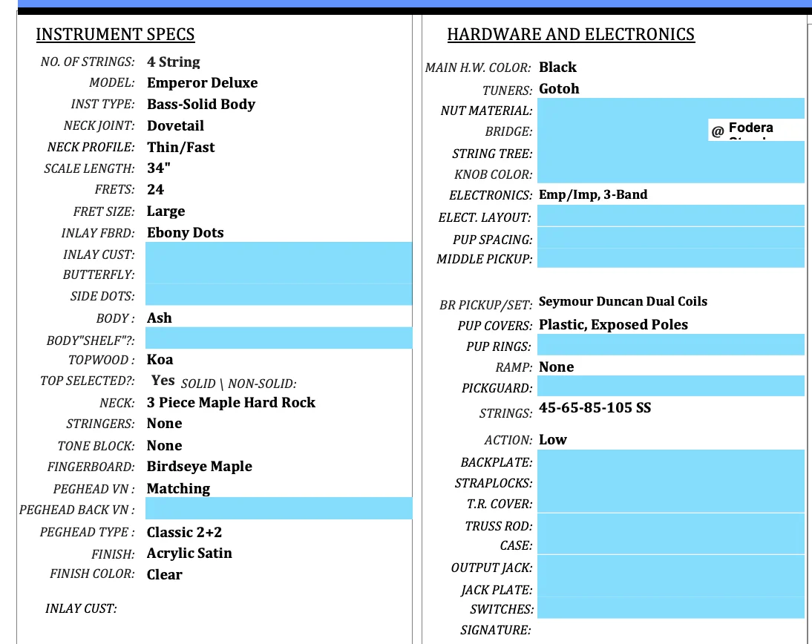
Task: Click the 34" scale length value
Action: click(158, 168)
